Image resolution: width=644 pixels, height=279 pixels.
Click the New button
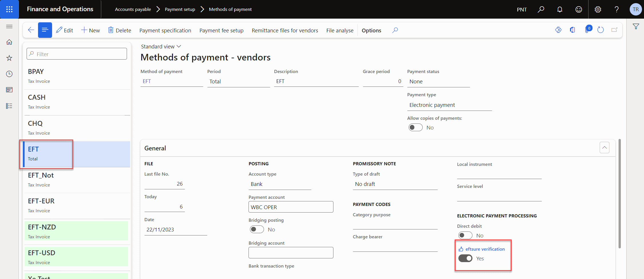[x=90, y=30]
